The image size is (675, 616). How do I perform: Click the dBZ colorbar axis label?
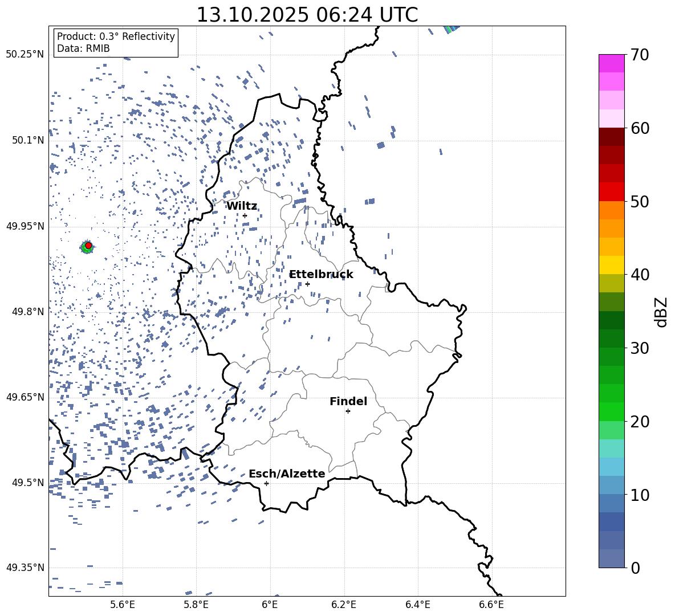(x=662, y=312)
